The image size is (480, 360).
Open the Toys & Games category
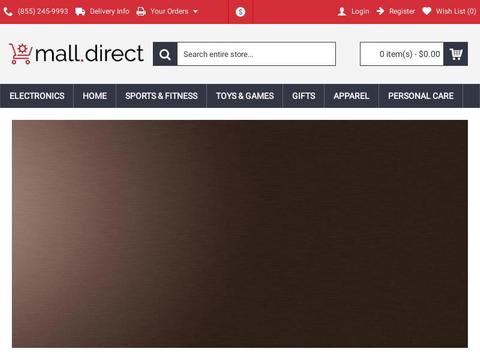tap(245, 96)
